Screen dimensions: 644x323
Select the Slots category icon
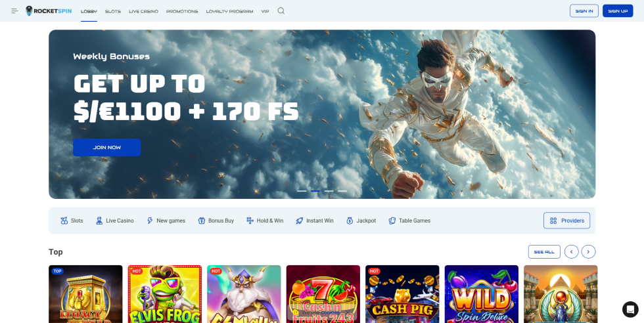64,221
